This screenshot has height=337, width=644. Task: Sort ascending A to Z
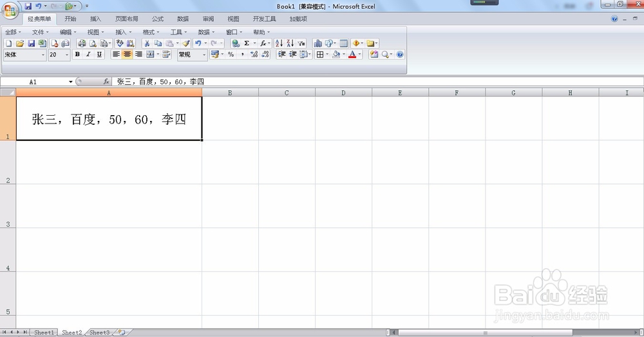279,43
